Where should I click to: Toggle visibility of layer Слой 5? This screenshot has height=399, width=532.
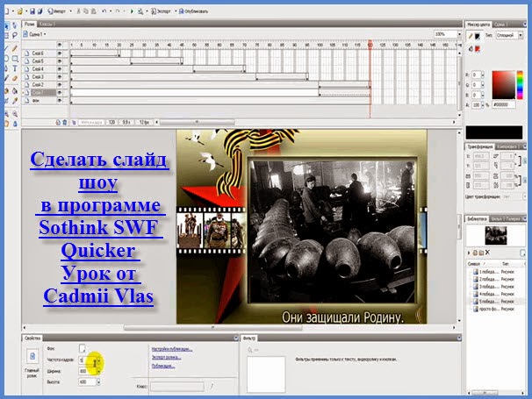[x=60, y=61]
